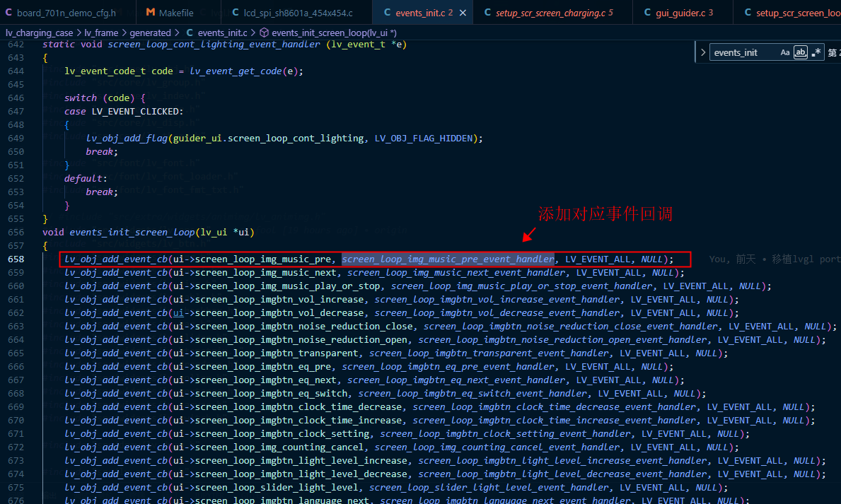Click line number 656 in the gutter
The height and width of the screenshot is (504, 841).
[x=16, y=232]
